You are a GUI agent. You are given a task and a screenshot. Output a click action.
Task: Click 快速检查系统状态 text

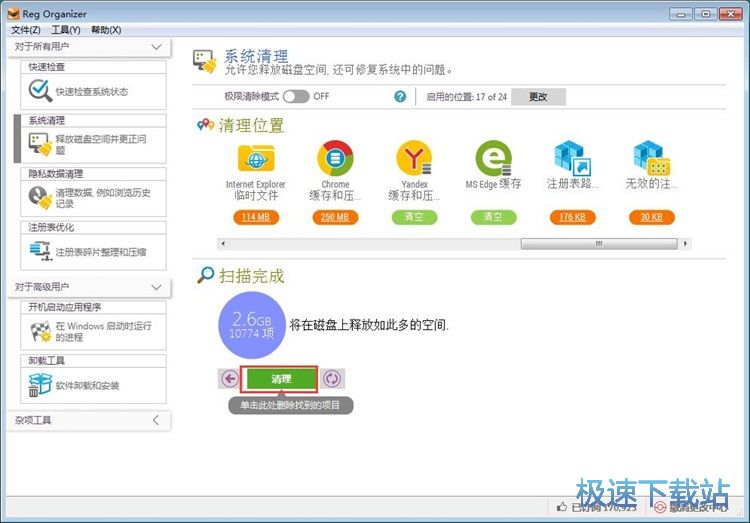click(92, 91)
